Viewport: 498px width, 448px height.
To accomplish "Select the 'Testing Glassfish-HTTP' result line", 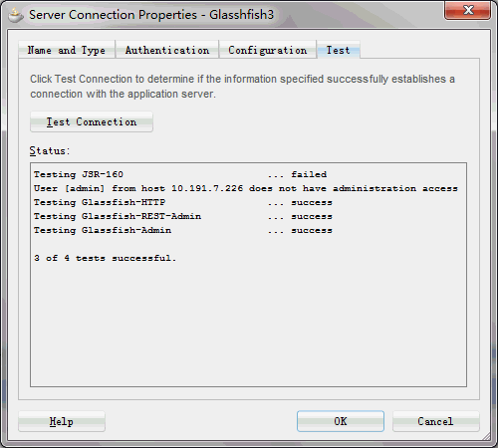I will 182,202.
